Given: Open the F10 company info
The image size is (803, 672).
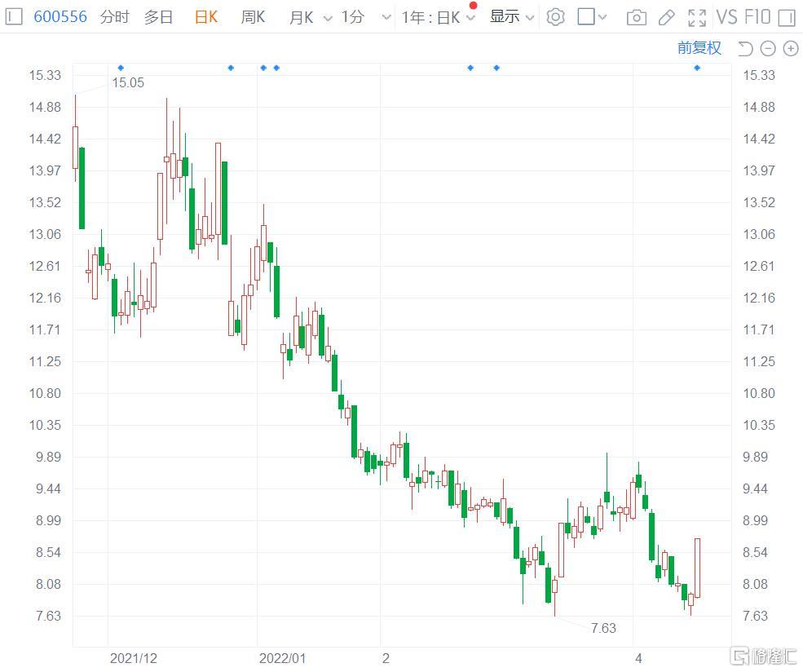Looking at the screenshot, I should tap(757, 17).
